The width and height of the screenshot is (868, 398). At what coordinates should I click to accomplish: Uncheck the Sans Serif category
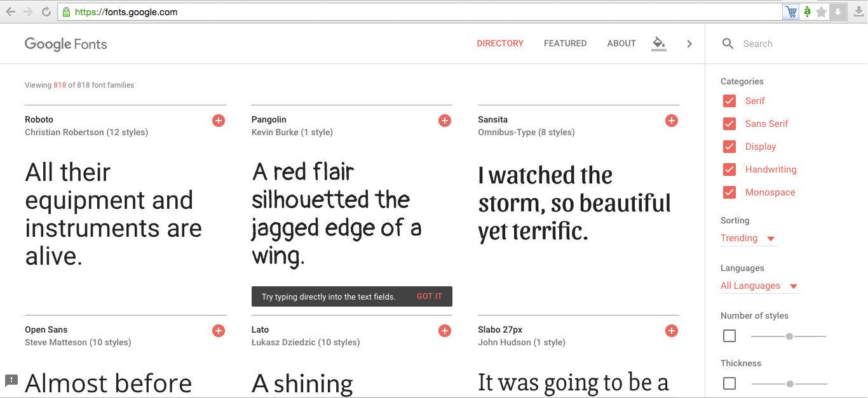pos(729,124)
